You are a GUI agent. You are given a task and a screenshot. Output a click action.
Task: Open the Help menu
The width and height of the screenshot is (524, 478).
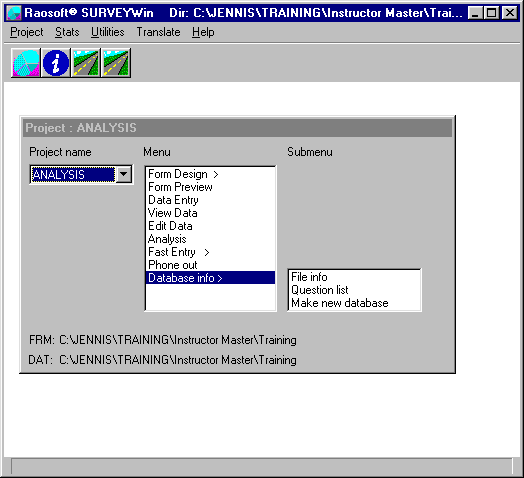(x=203, y=32)
